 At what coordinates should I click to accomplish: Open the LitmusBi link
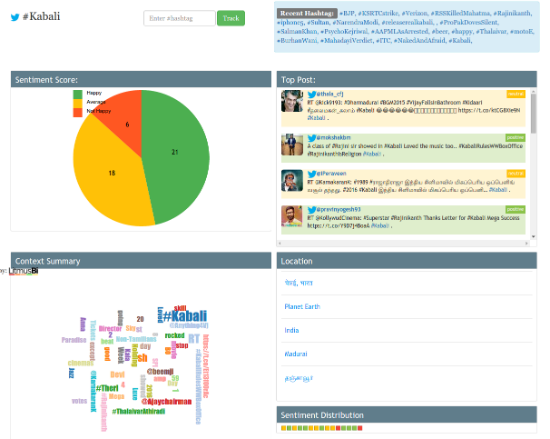(24, 271)
